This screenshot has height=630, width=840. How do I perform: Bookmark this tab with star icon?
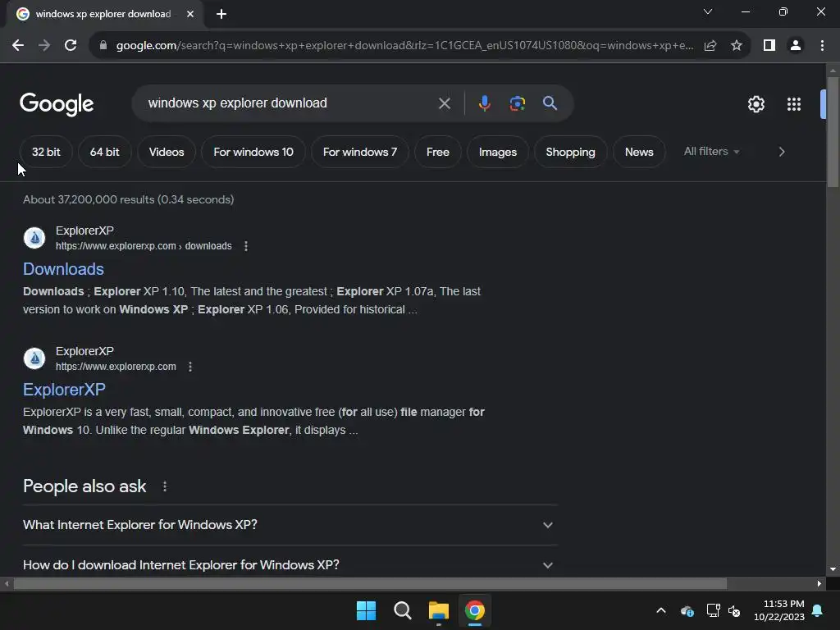pos(737,46)
